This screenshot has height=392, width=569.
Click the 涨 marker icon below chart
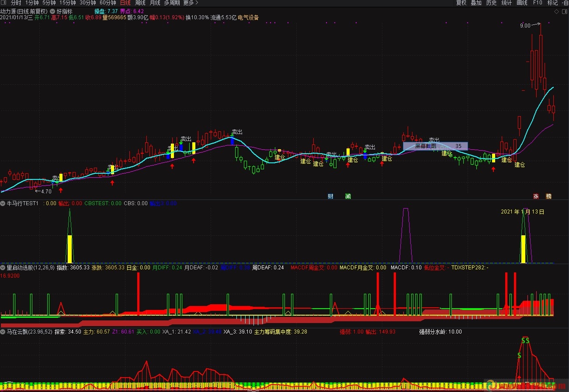(536, 196)
